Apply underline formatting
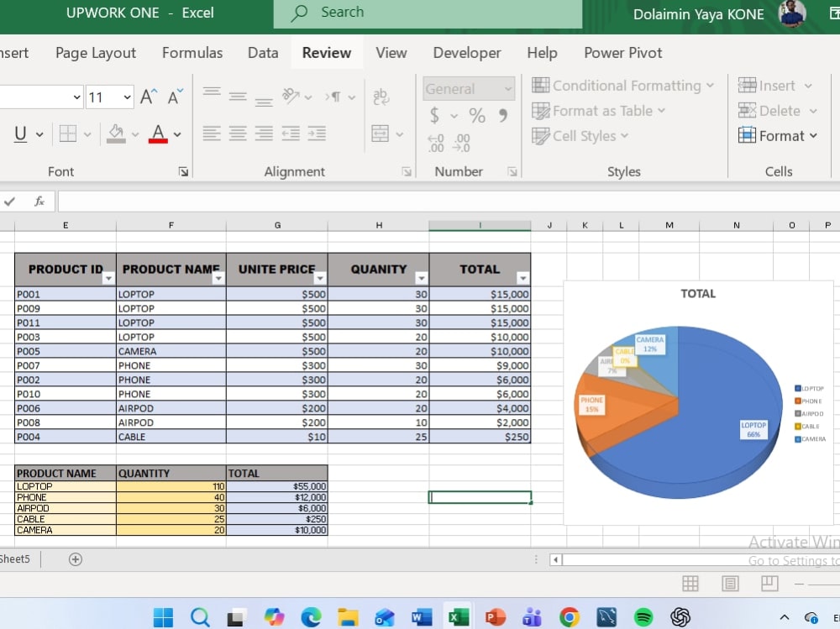Image resolution: width=840 pixels, height=629 pixels. coord(20,134)
